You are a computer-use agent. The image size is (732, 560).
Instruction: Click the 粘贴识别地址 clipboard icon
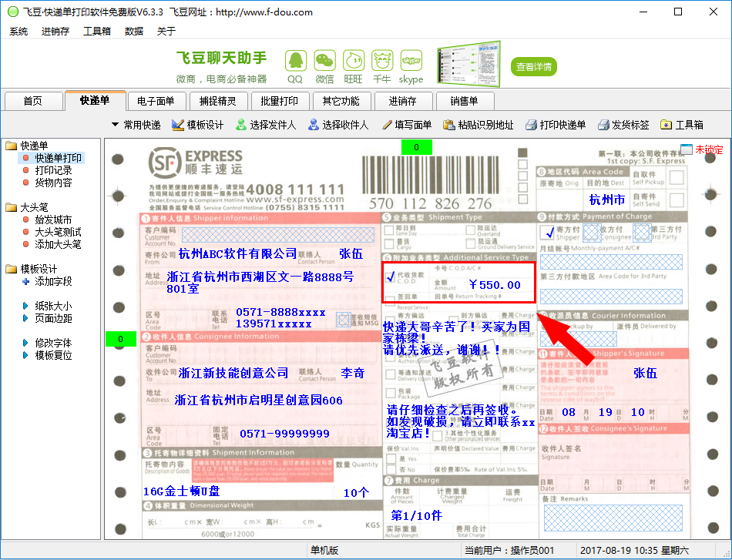pos(448,125)
